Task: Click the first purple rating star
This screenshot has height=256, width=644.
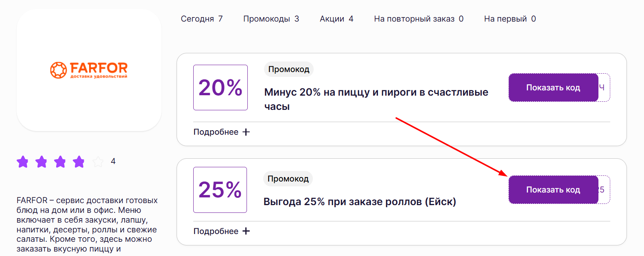Action: click(23, 162)
